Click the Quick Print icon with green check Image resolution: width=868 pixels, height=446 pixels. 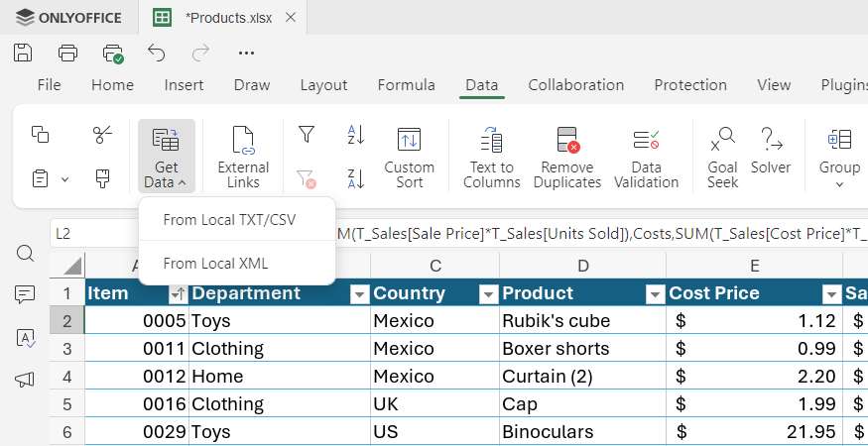coord(113,54)
